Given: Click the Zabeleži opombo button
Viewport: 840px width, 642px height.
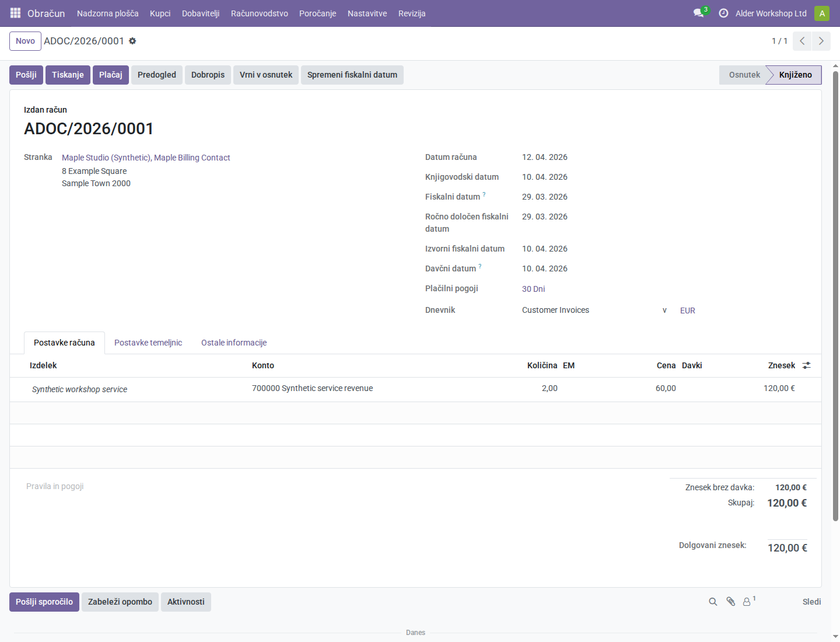Looking at the screenshot, I should tap(120, 602).
